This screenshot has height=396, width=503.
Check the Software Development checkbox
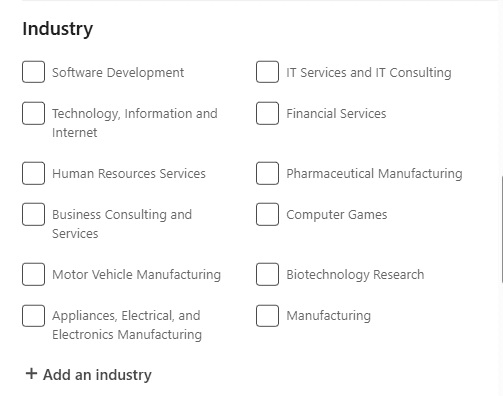tap(33, 72)
